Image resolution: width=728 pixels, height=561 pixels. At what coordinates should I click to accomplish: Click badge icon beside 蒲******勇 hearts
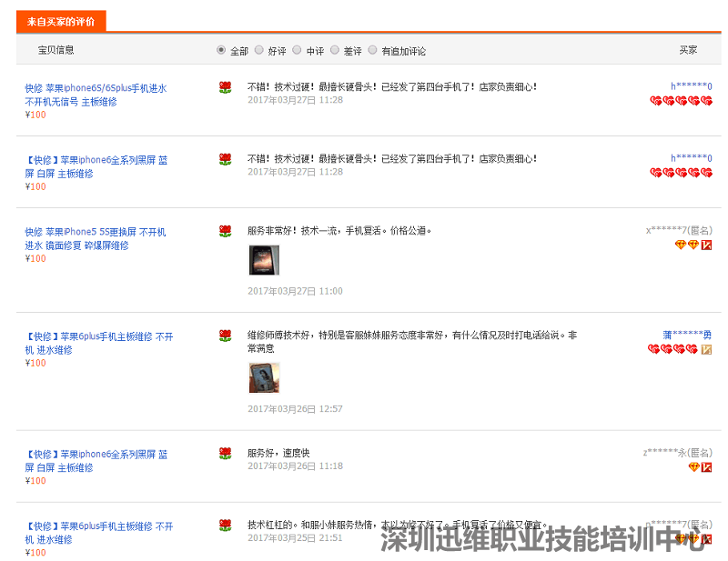pyautogui.click(x=706, y=349)
